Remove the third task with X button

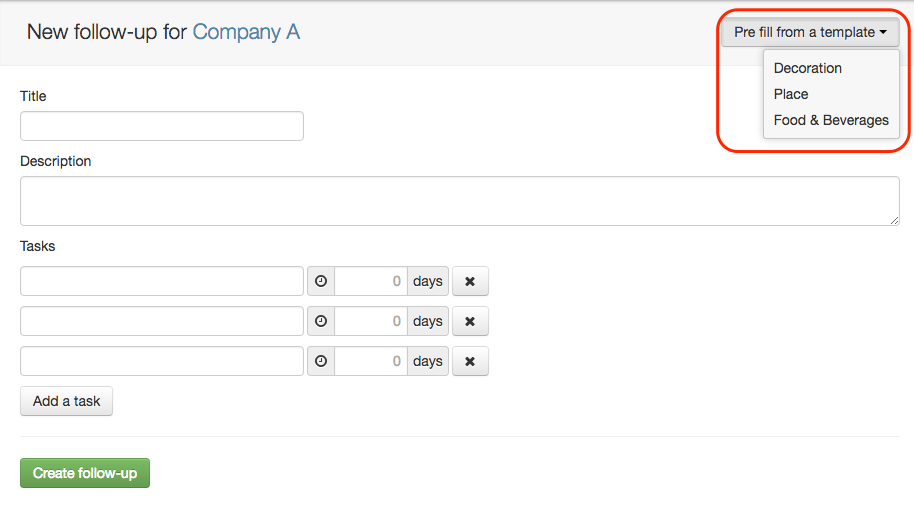click(470, 361)
